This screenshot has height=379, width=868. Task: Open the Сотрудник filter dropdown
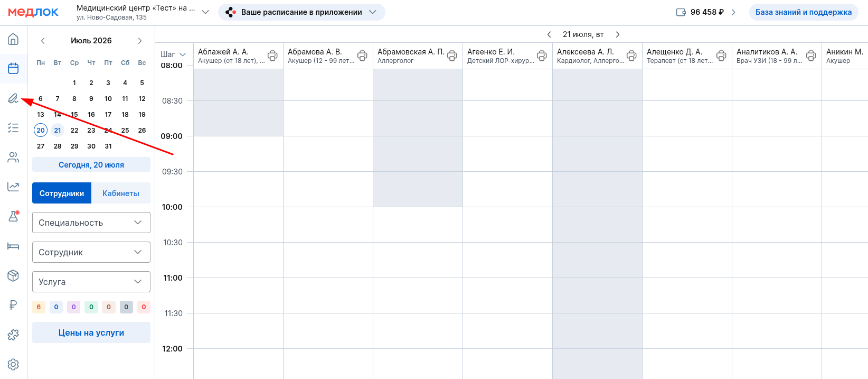click(x=91, y=252)
